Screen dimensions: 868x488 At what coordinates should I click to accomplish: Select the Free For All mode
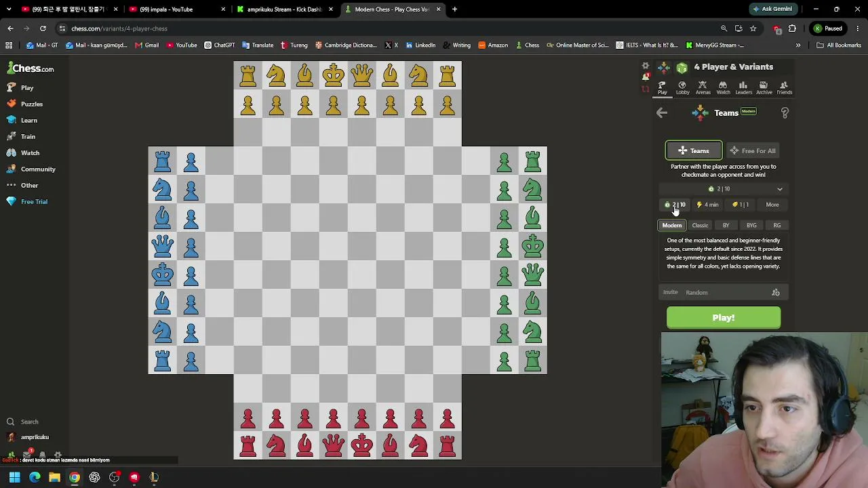(x=753, y=150)
